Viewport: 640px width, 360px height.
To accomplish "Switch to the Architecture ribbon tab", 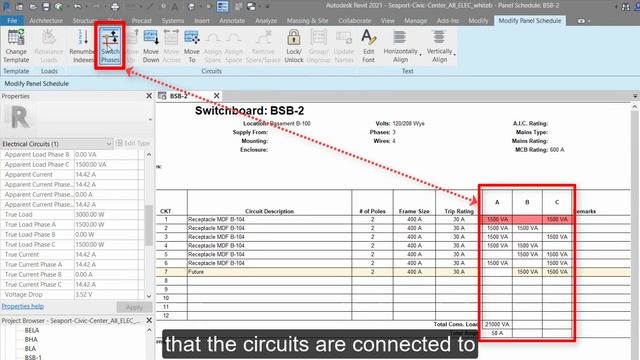I will (46, 20).
